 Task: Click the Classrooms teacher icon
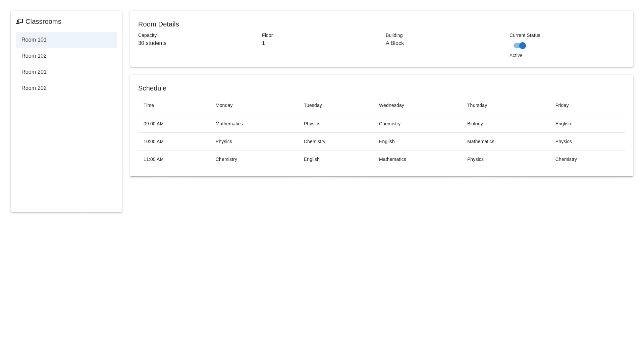[19, 21]
